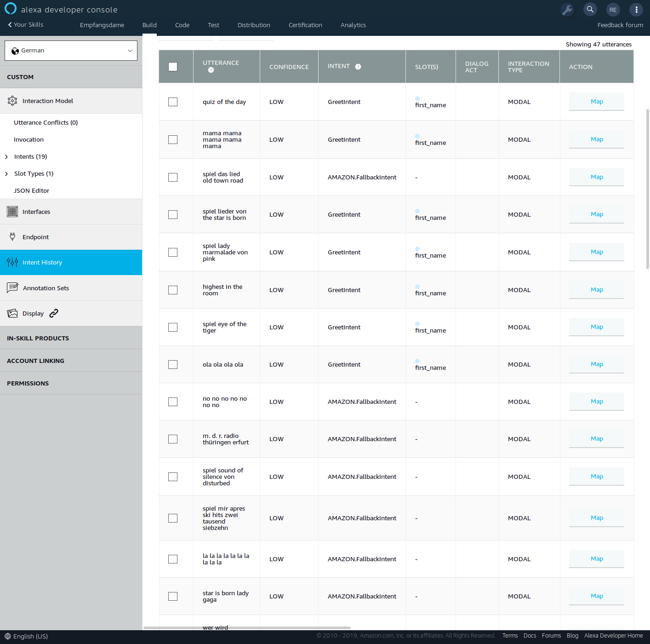The width and height of the screenshot is (650, 644).
Task: Switch to the Test tab
Action: pos(213,25)
